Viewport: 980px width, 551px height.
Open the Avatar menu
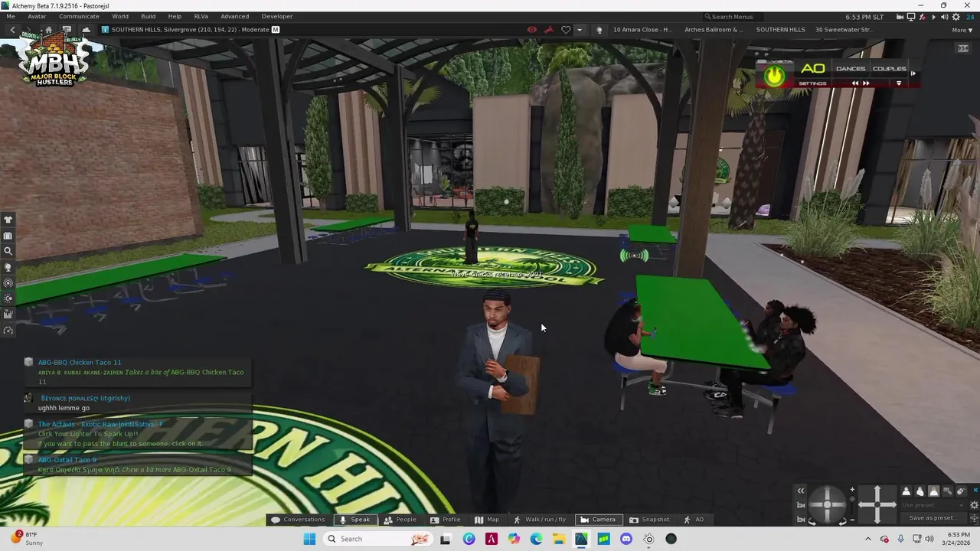coord(37,16)
